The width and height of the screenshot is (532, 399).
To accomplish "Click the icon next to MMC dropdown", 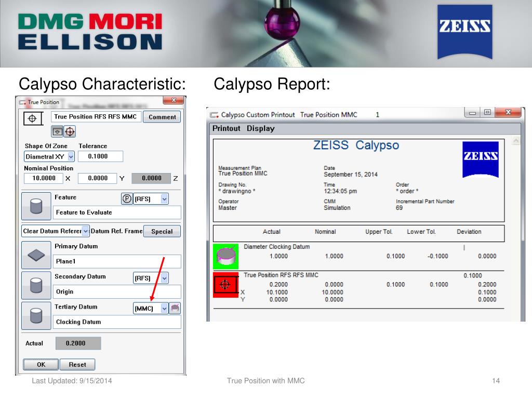I will pyautogui.click(x=175, y=308).
